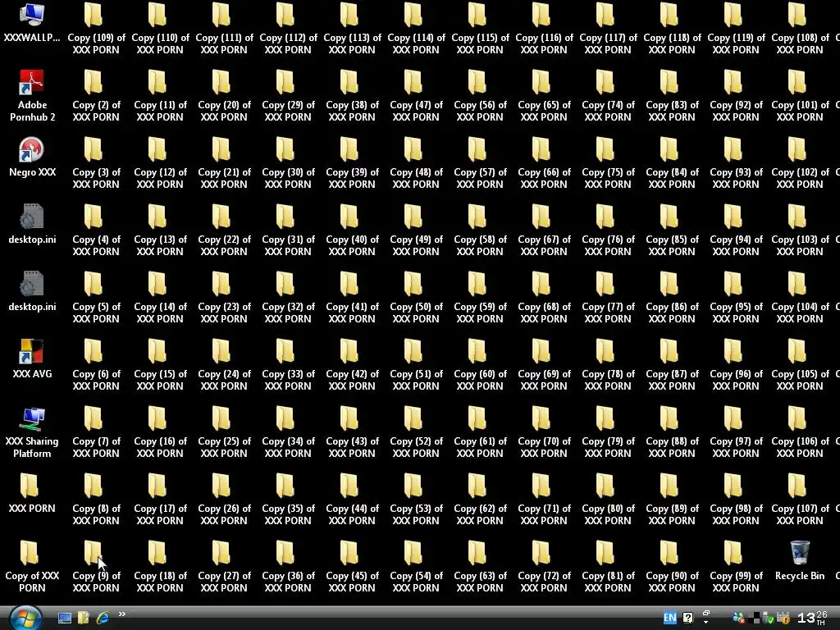Click the language bar help question mark
This screenshot has height=630, width=840.
[x=688, y=618]
